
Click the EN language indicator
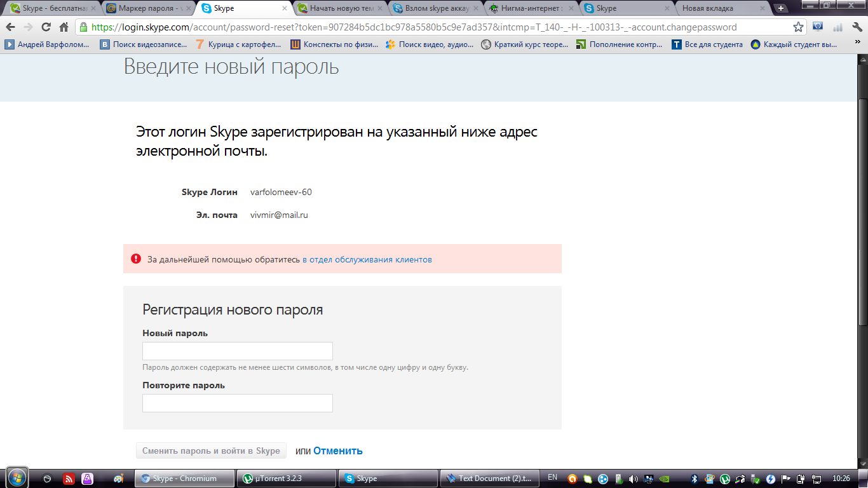tap(553, 478)
